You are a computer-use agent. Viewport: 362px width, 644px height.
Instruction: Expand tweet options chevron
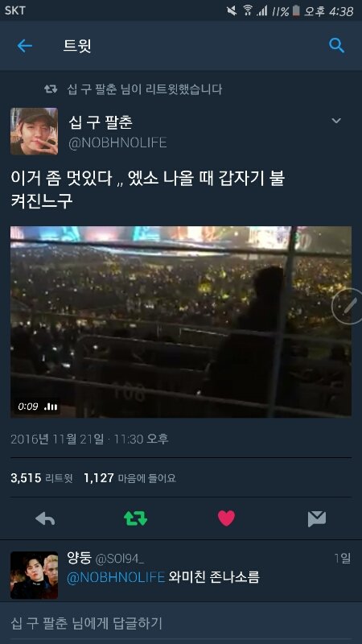[x=336, y=120]
